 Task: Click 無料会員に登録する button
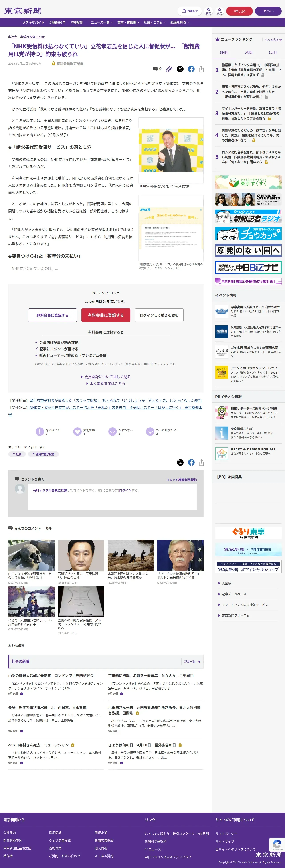point(53,315)
